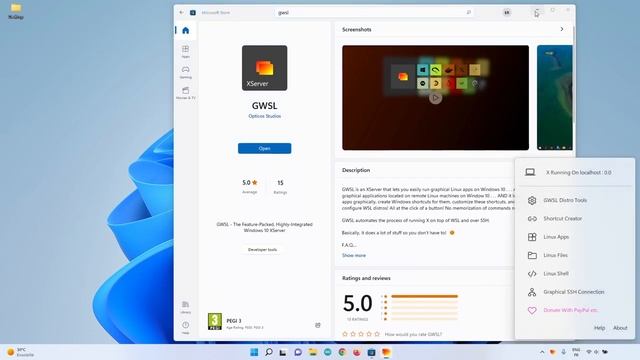
Task: Click the 5.0 average rating stat
Action: [x=249, y=187]
